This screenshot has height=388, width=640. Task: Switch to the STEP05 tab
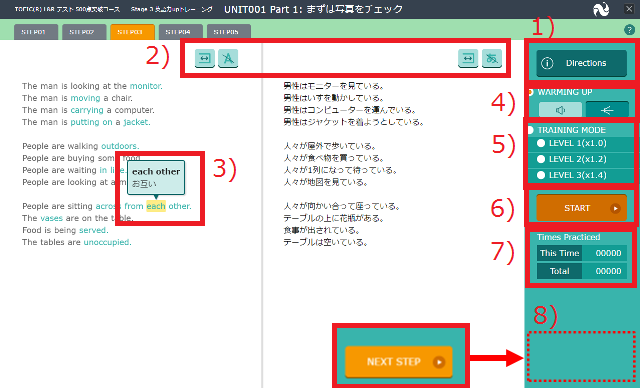[x=229, y=32]
